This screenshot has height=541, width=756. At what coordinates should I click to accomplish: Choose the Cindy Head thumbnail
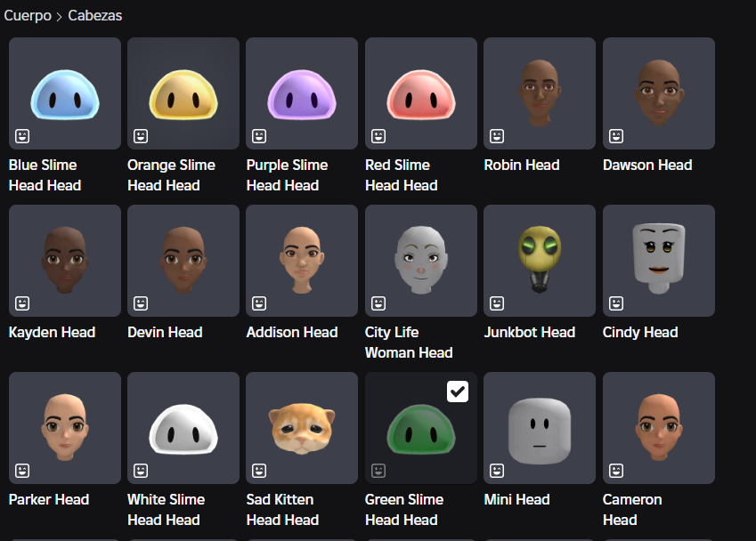(659, 261)
